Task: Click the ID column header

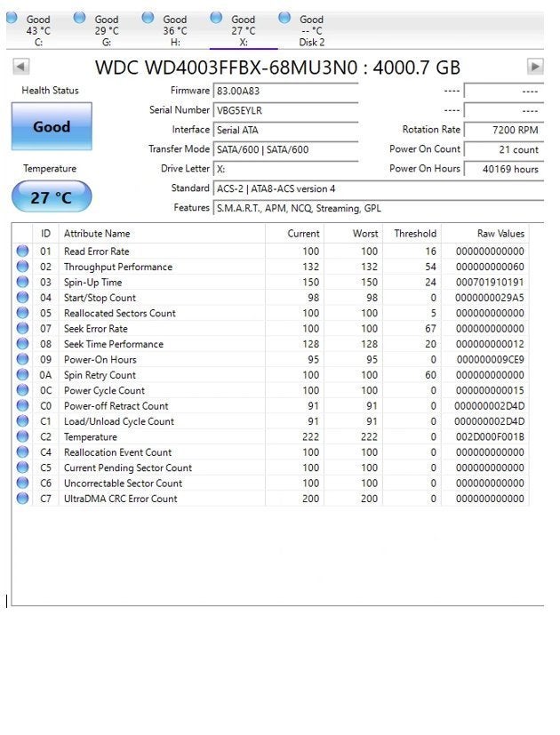Action: point(45,234)
